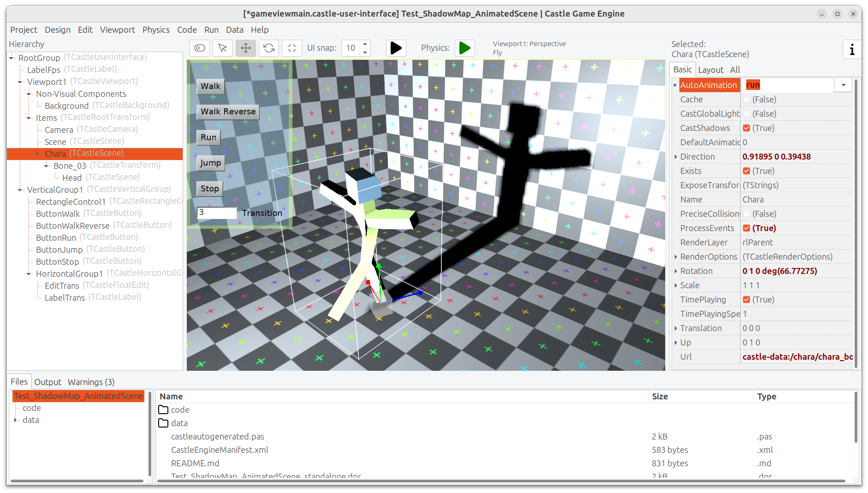Open the AutoAnimation dropdown list

[843, 85]
